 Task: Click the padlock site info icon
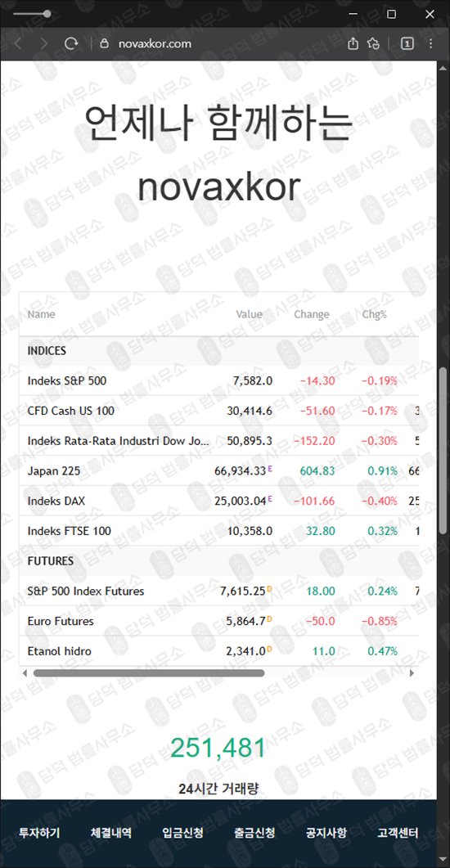tap(104, 43)
